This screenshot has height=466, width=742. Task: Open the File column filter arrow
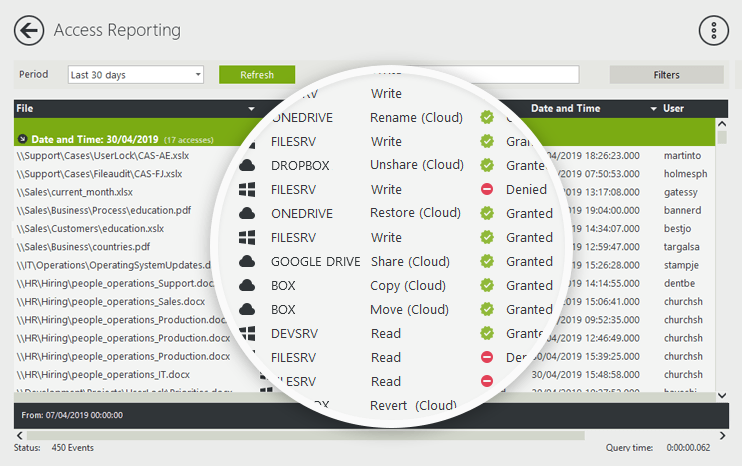(251, 108)
